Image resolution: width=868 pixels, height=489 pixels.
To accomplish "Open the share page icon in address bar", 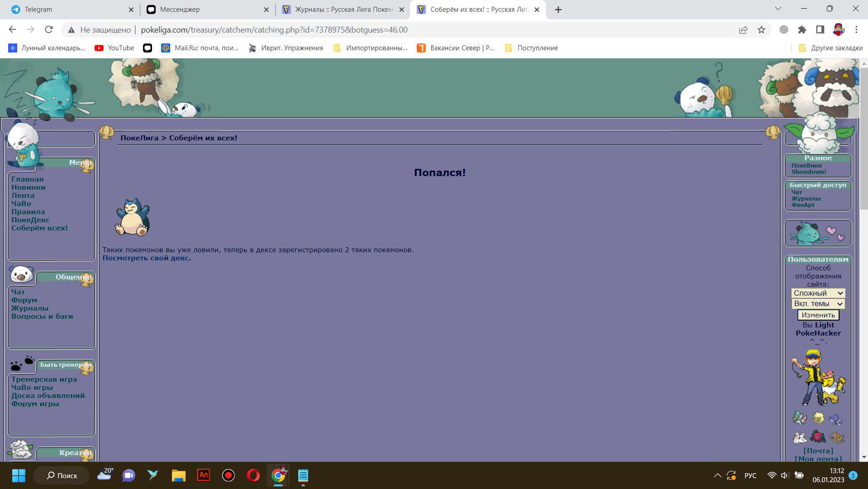I will point(743,30).
